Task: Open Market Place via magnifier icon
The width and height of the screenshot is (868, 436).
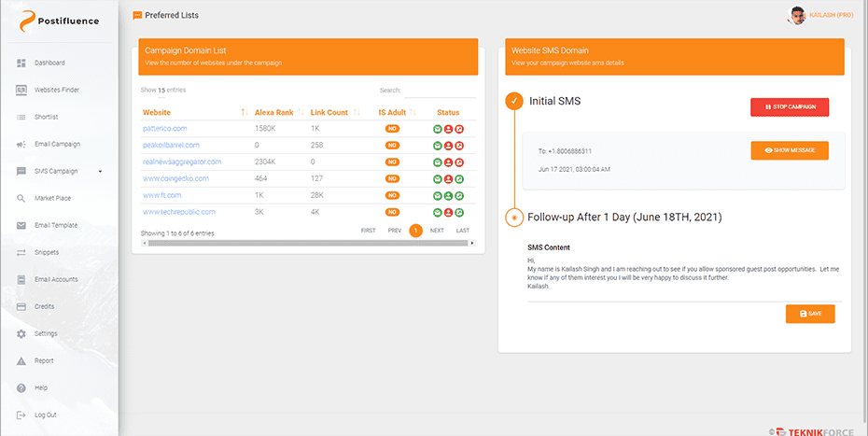Action: (21, 198)
